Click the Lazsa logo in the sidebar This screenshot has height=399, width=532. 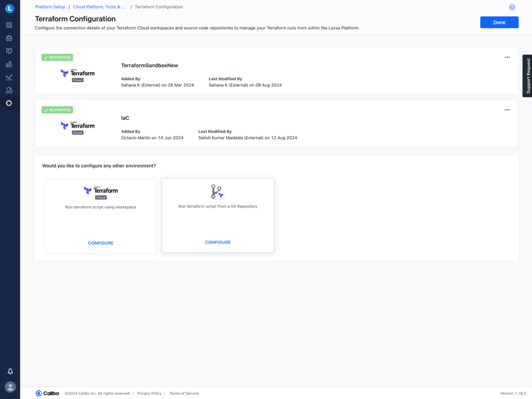click(9, 8)
